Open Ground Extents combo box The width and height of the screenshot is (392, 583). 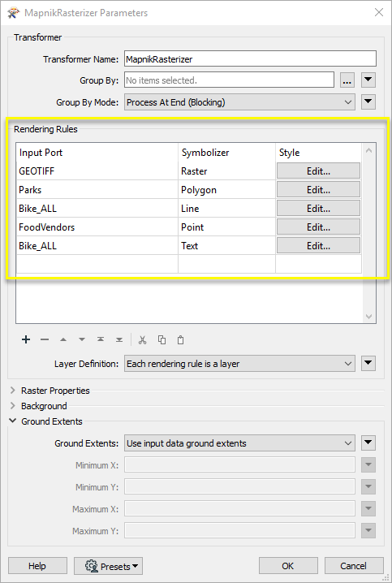[x=239, y=443]
